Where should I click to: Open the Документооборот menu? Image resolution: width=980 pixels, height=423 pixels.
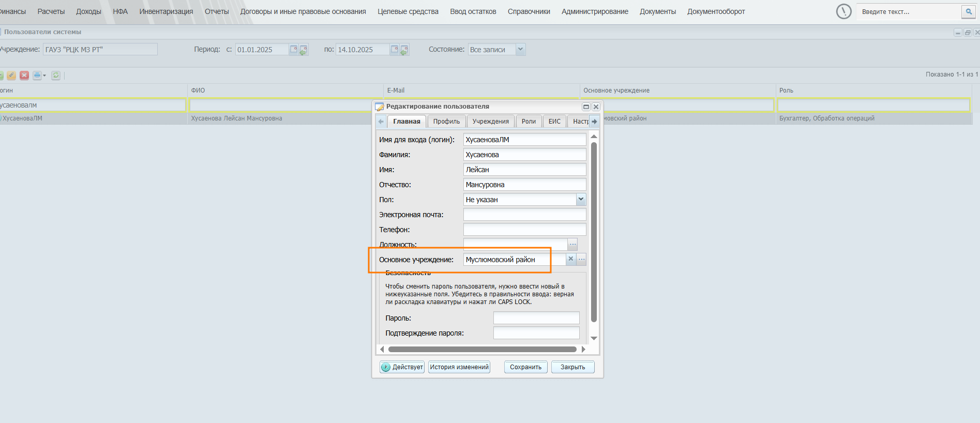(716, 11)
